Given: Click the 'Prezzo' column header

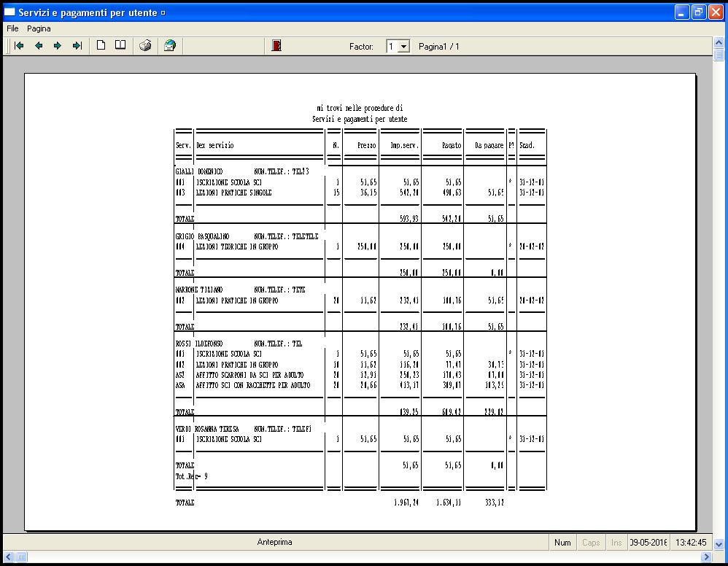Looking at the screenshot, I should pyautogui.click(x=366, y=145).
